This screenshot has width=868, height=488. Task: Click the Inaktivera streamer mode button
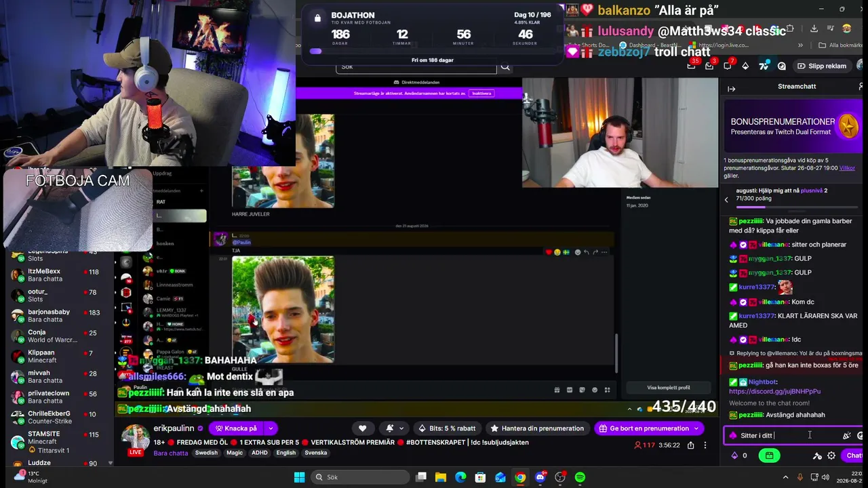click(481, 93)
